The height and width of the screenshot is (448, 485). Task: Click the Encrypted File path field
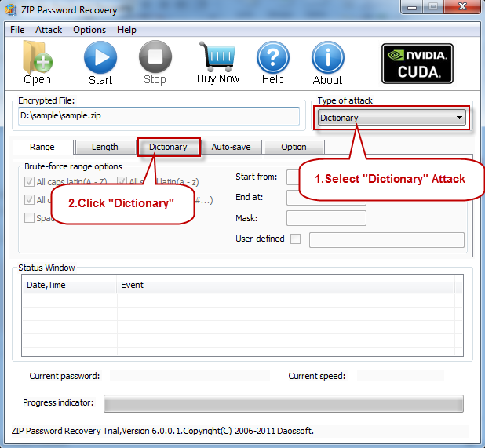point(159,116)
